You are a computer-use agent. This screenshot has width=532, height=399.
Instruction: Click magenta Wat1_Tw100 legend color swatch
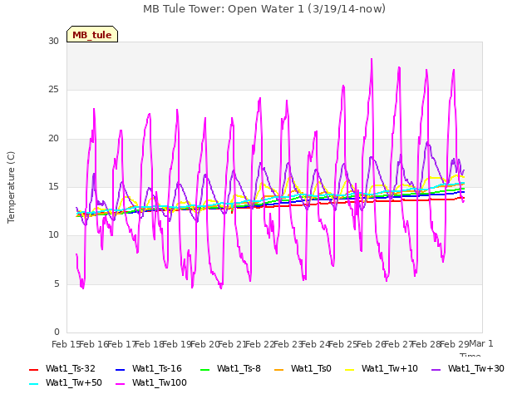coord(120,384)
